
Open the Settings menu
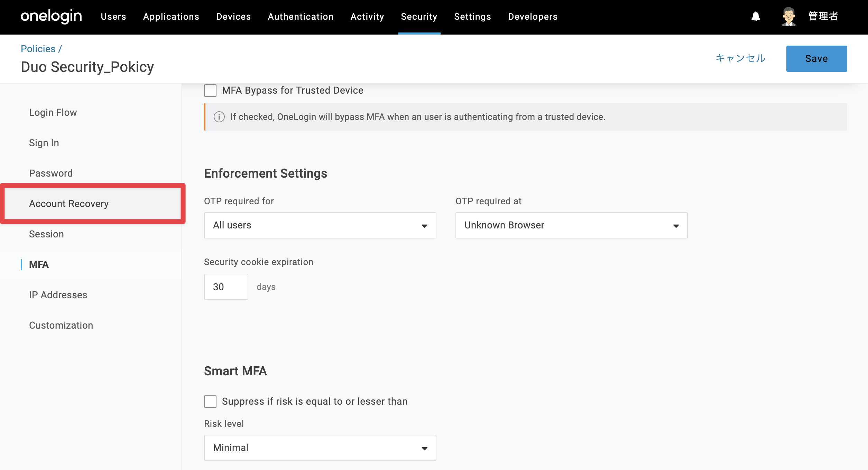[473, 17]
